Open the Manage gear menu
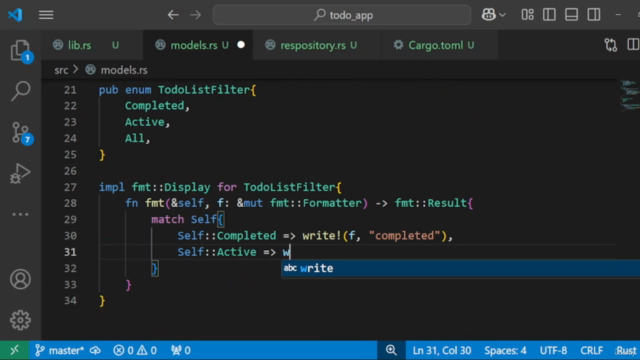 tap(20, 320)
